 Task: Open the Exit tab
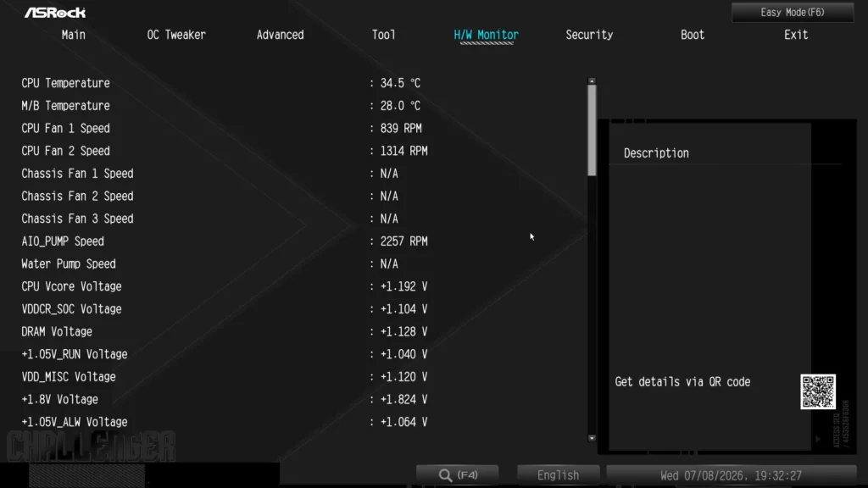(x=796, y=35)
